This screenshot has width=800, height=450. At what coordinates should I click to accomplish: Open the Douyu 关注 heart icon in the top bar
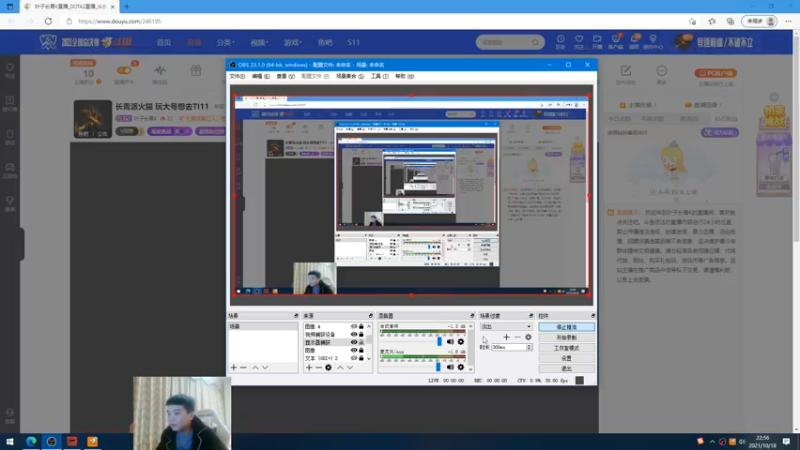579,42
